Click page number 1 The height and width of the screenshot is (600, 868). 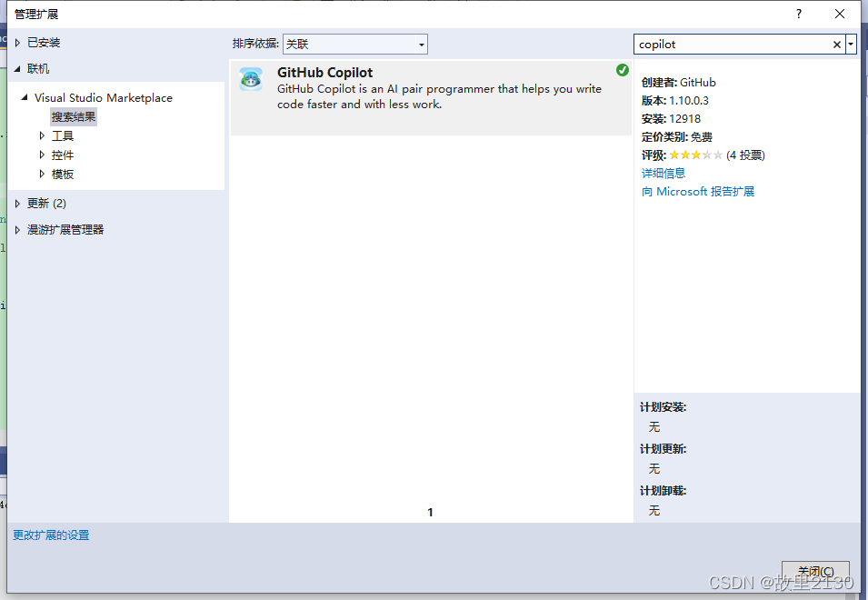(430, 513)
